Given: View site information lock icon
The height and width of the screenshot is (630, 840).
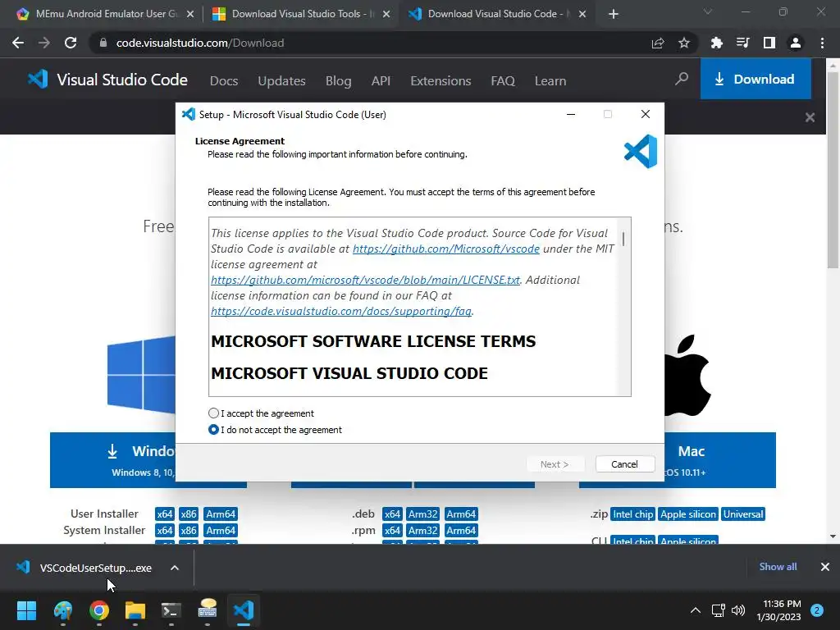Looking at the screenshot, I should tap(103, 43).
